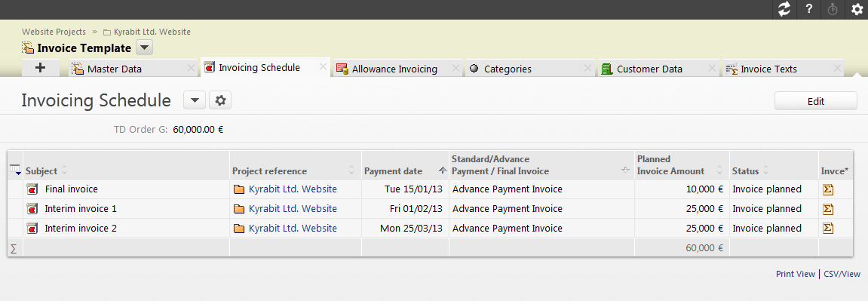Open the table column chooser icon

(16, 170)
